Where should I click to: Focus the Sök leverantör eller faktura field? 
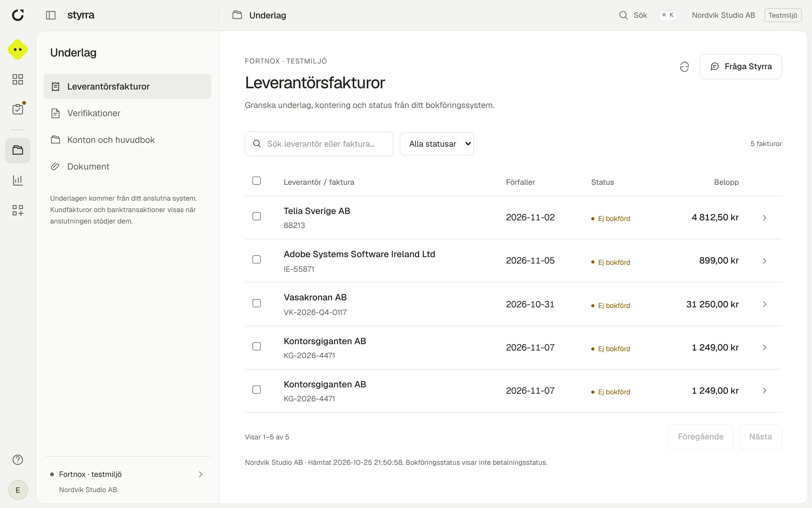tap(319, 144)
